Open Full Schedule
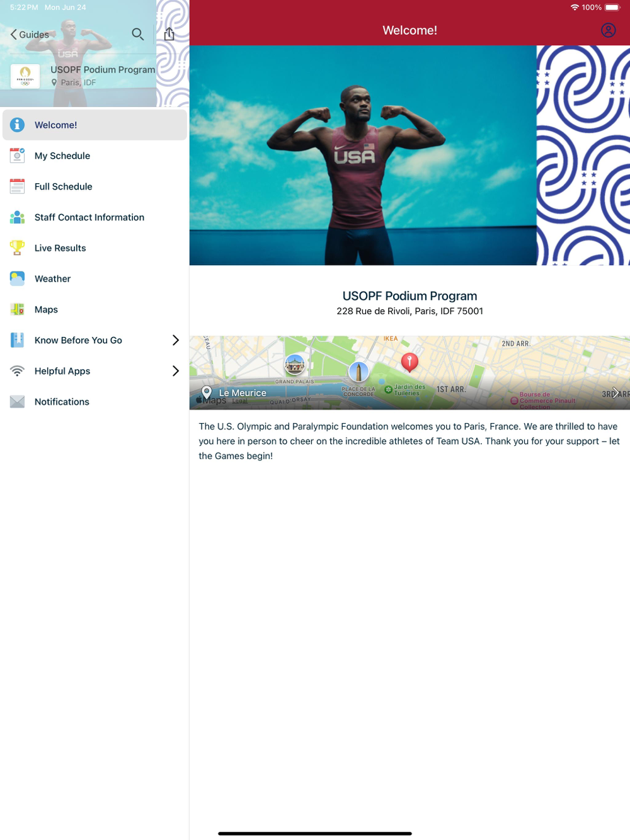 coord(94,186)
